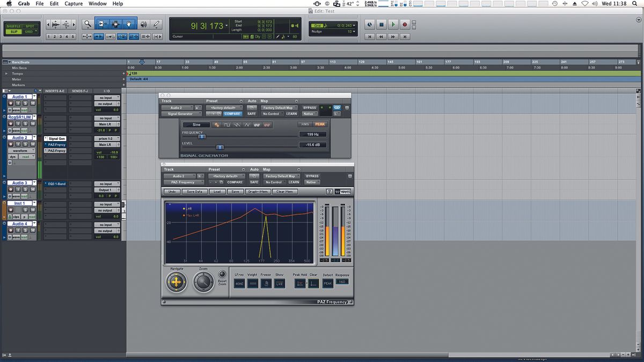Viewport: 644px width, 362px height.
Task: Click the Clear Mem button on PAZ Frequency
Action: click(285, 191)
